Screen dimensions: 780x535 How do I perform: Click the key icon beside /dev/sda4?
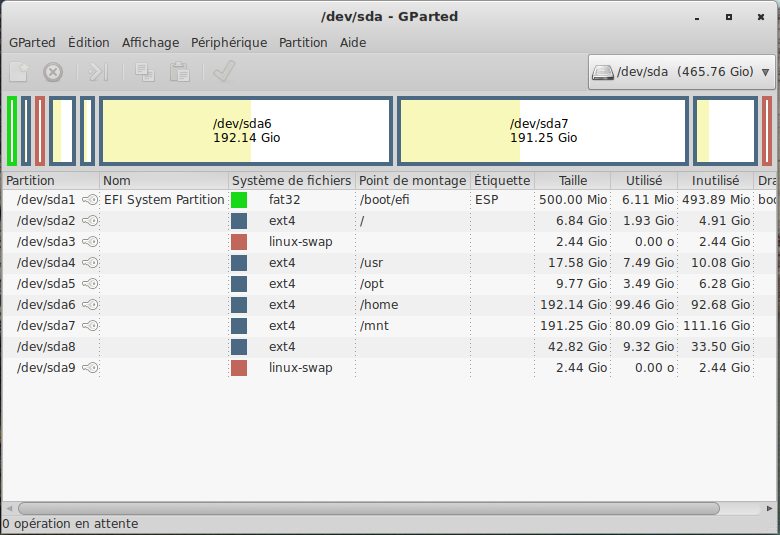pyautogui.click(x=90, y=262)
